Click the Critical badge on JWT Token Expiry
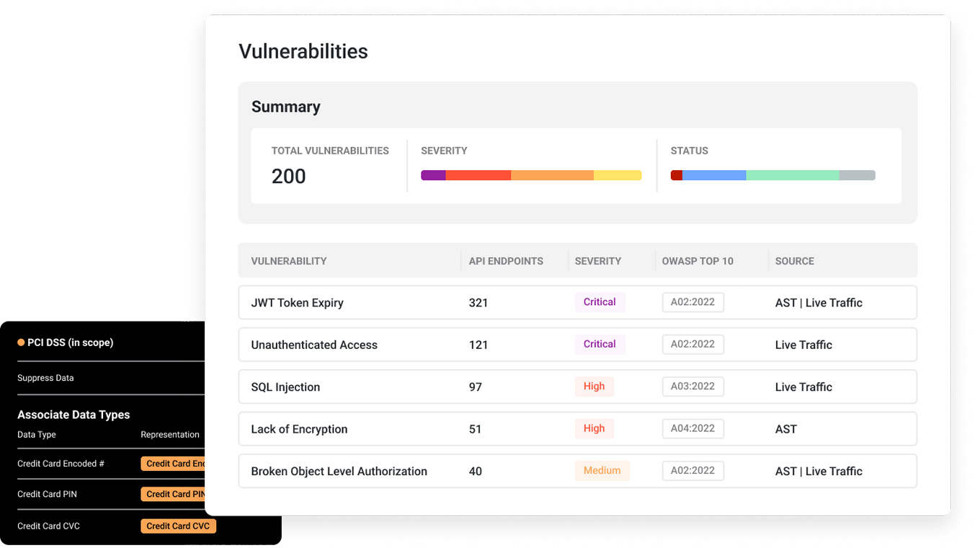Screen dimensions: 980x548 (600, 302)
